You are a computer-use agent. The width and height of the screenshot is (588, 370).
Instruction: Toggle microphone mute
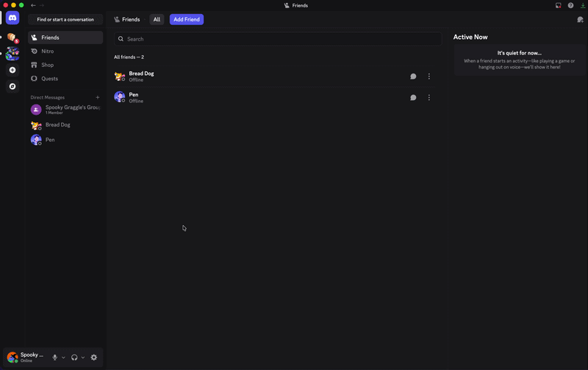click(x=54, y=357)
